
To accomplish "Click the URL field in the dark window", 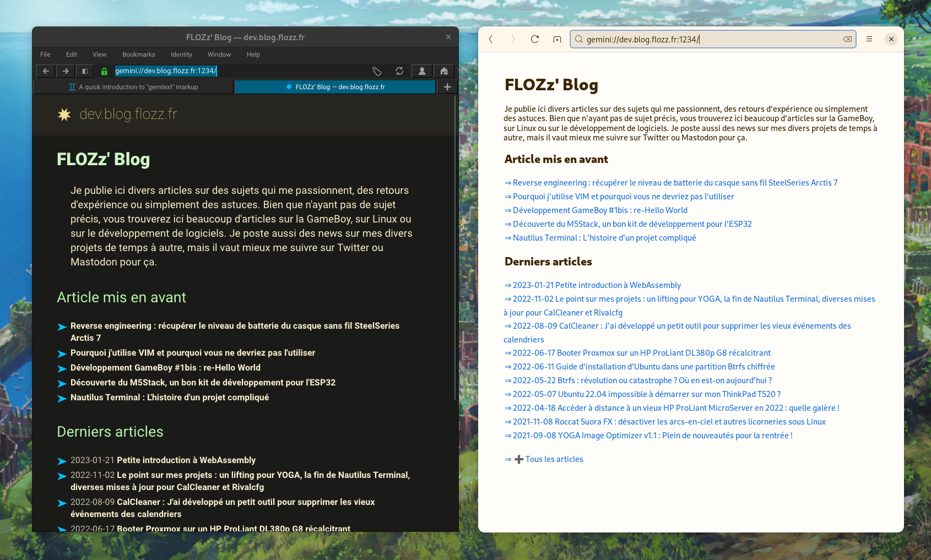I will click(240, 71).
